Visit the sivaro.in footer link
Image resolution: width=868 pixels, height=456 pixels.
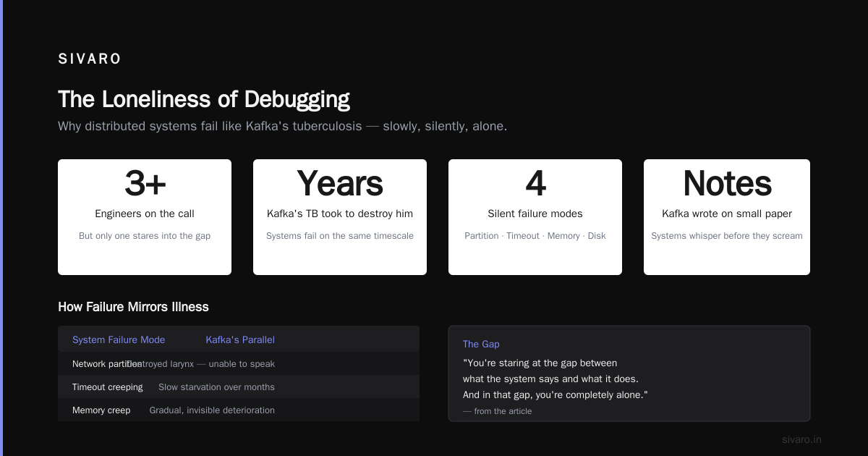[x=801, y=439]
